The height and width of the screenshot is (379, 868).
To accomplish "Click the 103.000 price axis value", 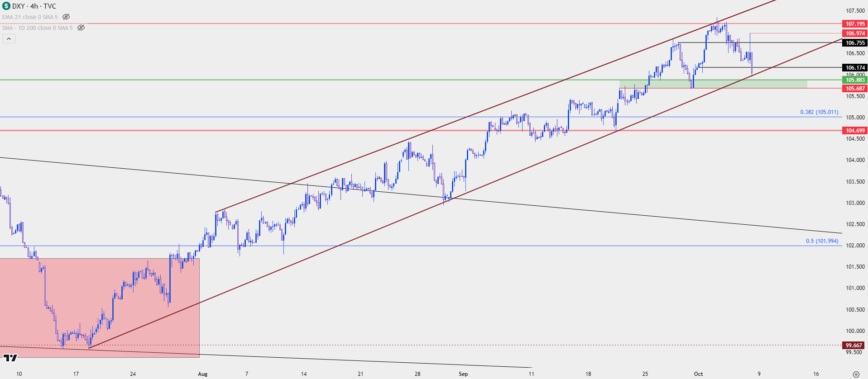I will [855, 203].
